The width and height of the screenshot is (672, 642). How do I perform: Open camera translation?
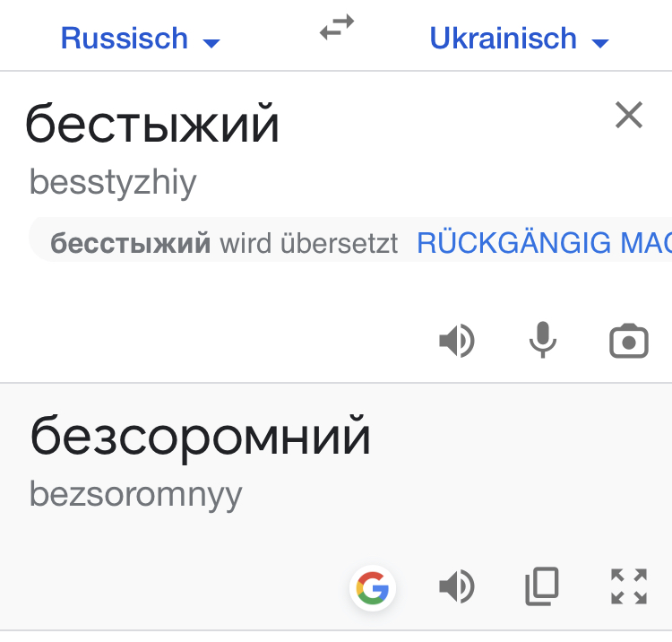pyautogui.click(x=629, y=341)
